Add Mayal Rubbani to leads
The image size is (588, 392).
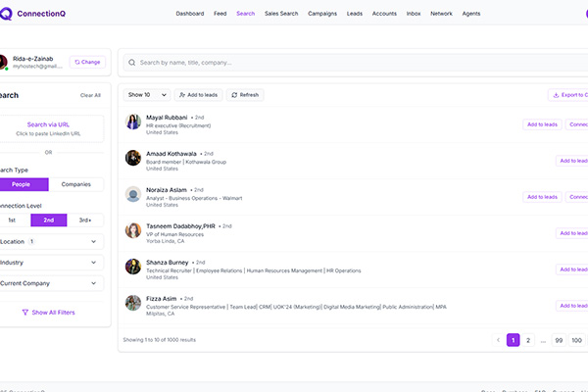tap(542, 124)
